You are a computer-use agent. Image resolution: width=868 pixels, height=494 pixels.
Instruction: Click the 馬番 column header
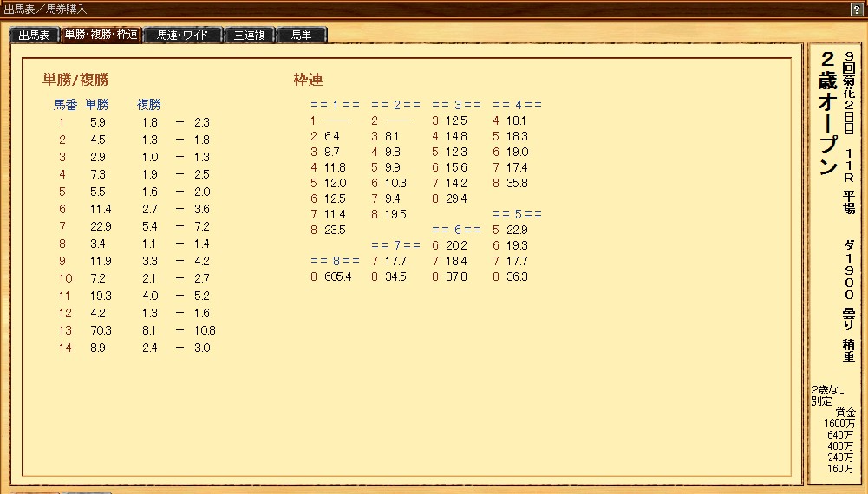point(65,105)
